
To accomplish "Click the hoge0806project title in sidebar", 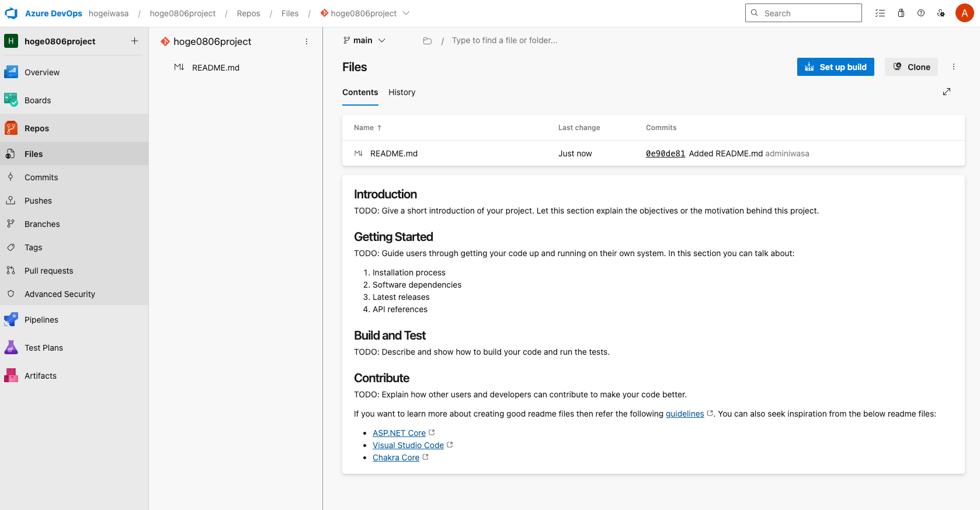I will [60, 41].
